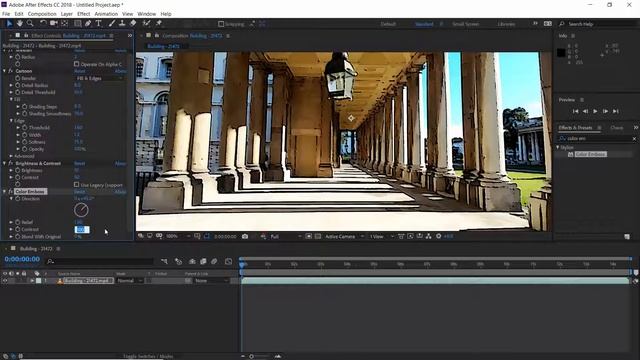Collapse the Edge property group
640x360 pixels.
11,121
